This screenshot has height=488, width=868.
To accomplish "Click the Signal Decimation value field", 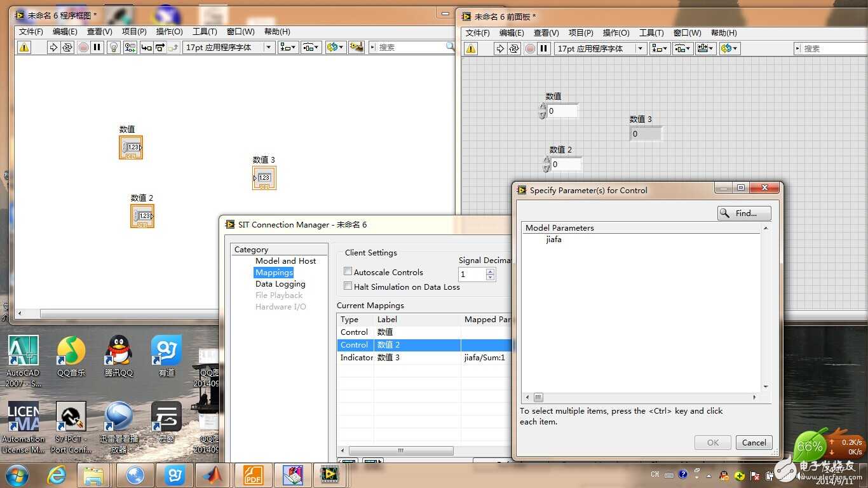I will (472, 274).
